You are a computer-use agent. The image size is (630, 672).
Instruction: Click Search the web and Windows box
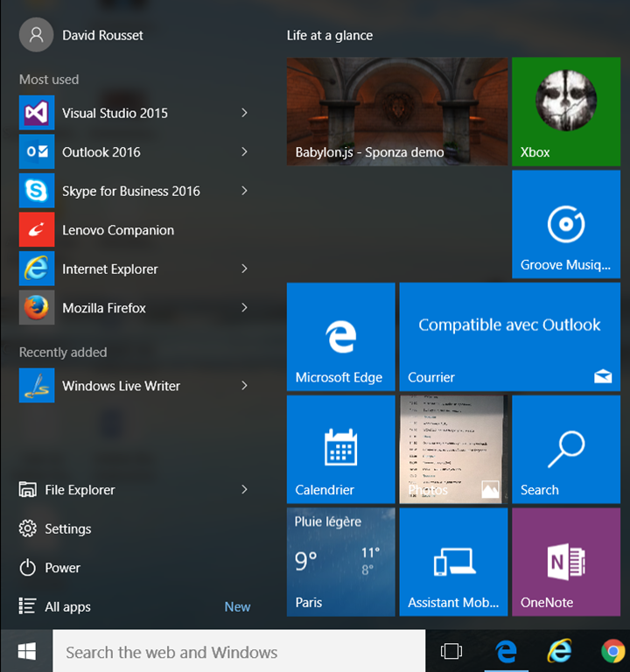pos(239,651)
